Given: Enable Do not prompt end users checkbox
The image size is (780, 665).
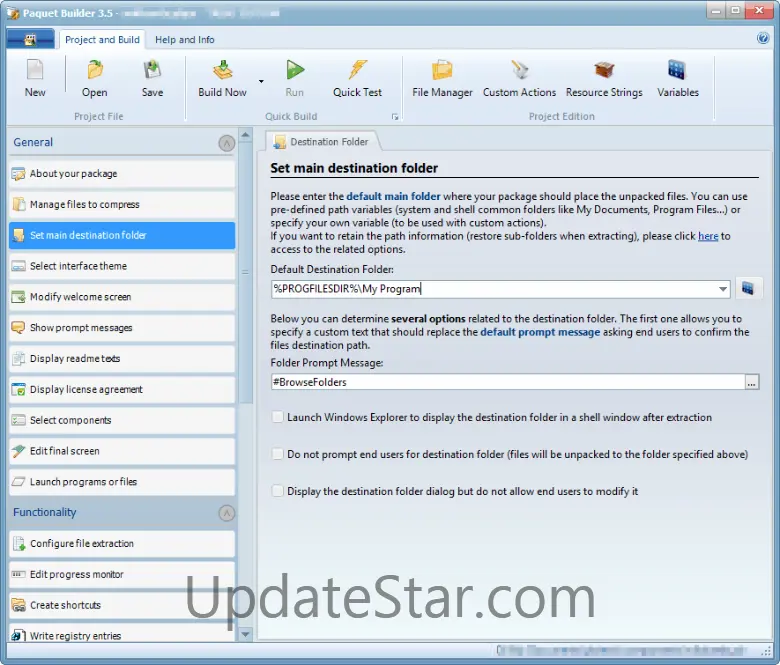Looking at the screenshot, I should pos(278,454).
